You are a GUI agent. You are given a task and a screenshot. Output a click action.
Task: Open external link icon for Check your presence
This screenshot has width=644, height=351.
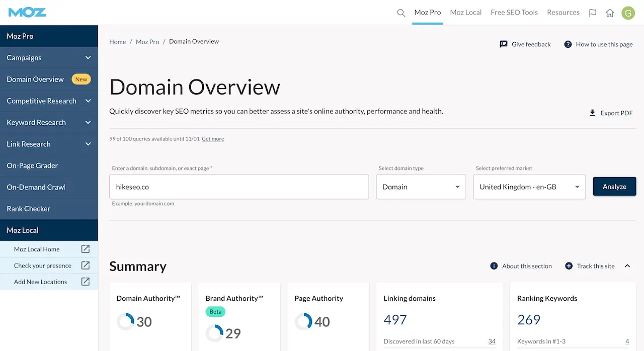(x=86, y=265)
